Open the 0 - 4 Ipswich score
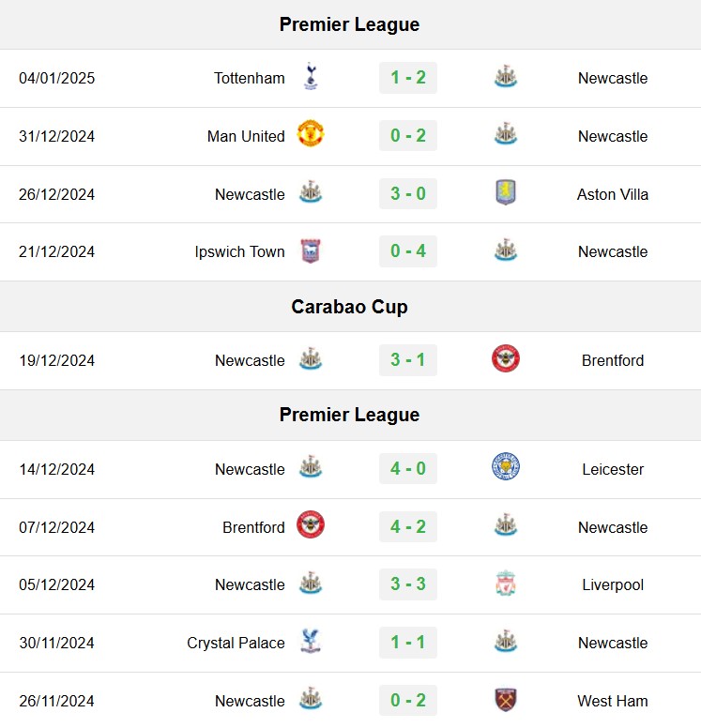Screen dimensions: 701x728 [x=408, y=251]
